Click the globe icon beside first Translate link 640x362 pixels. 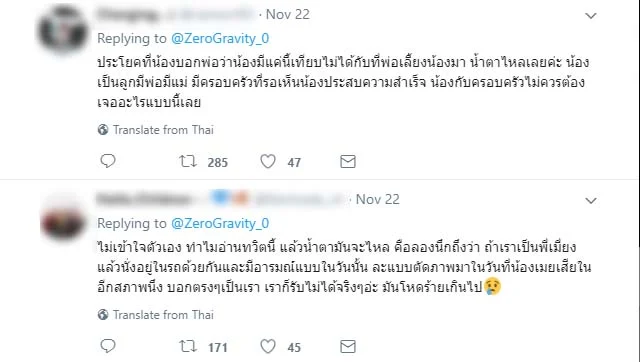tap(103, 130)
